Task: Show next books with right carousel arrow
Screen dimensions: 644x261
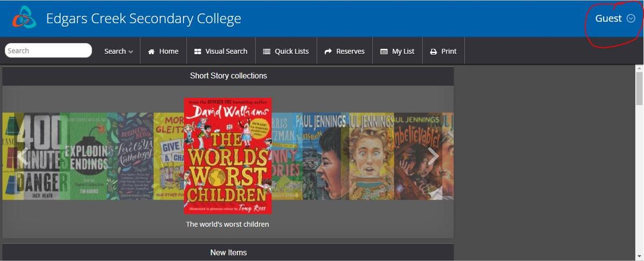Action: 434,156
